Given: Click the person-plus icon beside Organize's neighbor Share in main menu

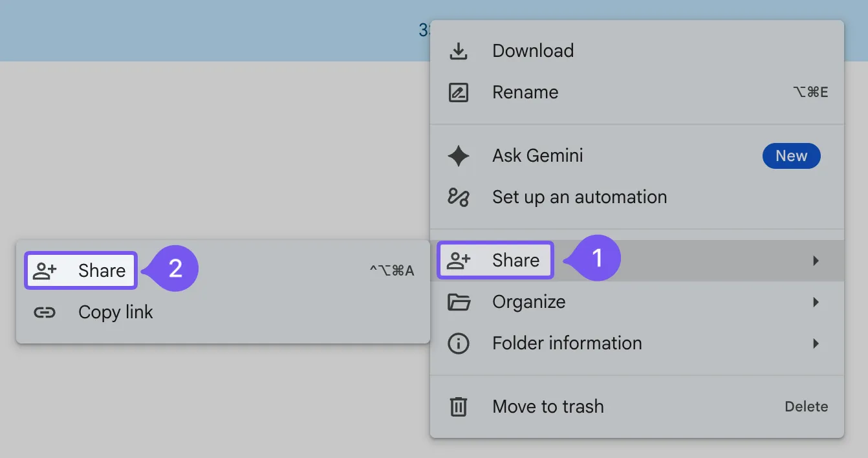Looking at the screenshot, I should click(459, 260).
